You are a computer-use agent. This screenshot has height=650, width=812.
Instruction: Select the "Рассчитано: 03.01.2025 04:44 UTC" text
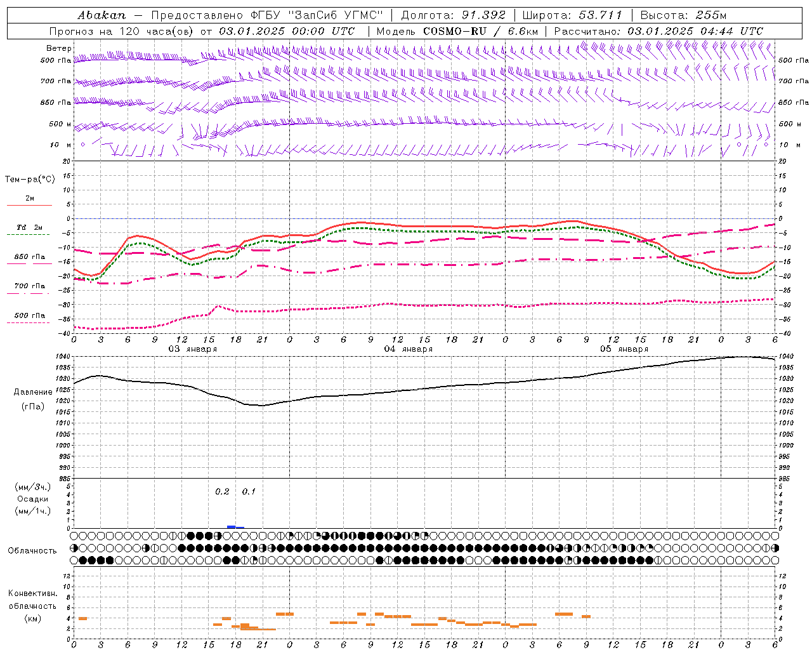[658, 31]
